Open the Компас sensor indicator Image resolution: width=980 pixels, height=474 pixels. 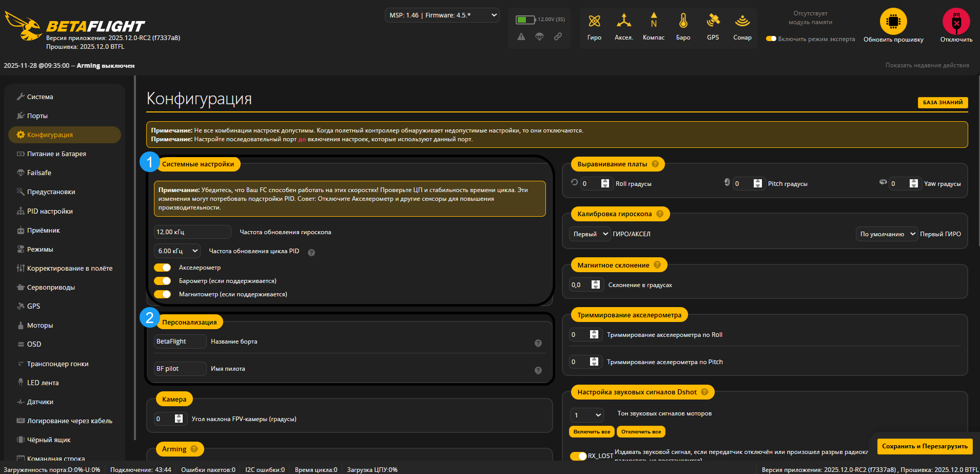pos(653,26)
